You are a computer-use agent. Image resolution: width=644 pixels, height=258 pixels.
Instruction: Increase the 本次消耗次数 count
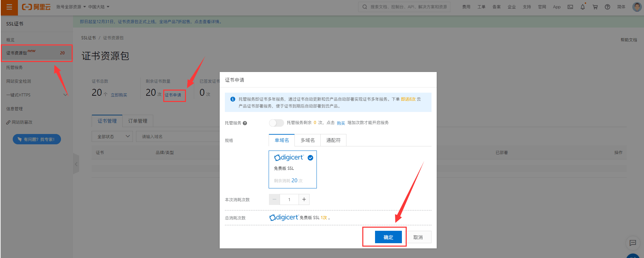[304, 199]
